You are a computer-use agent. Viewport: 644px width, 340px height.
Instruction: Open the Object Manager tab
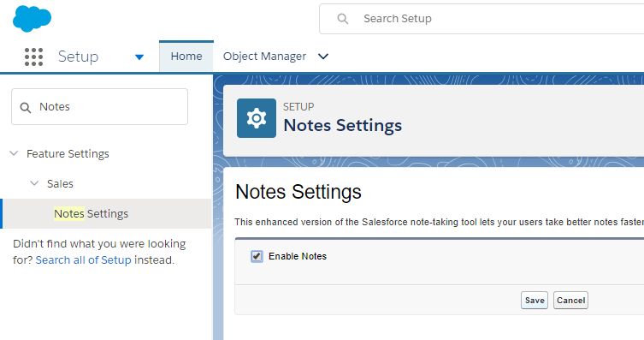264,57
